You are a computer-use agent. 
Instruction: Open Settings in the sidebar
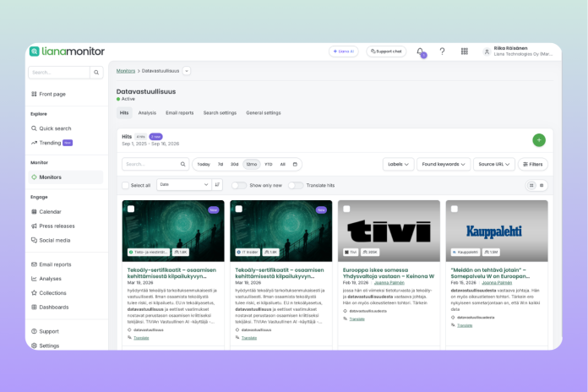click(45, 346)
